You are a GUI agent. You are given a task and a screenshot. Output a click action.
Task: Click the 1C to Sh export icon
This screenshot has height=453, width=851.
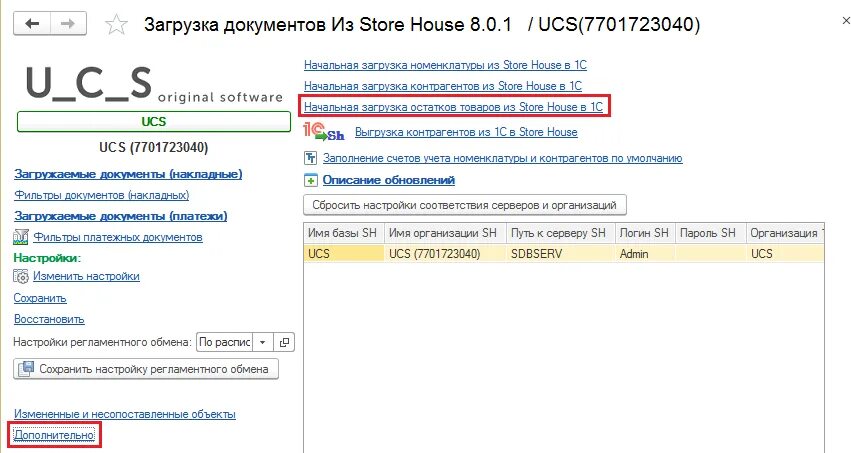tap(324, 131)
